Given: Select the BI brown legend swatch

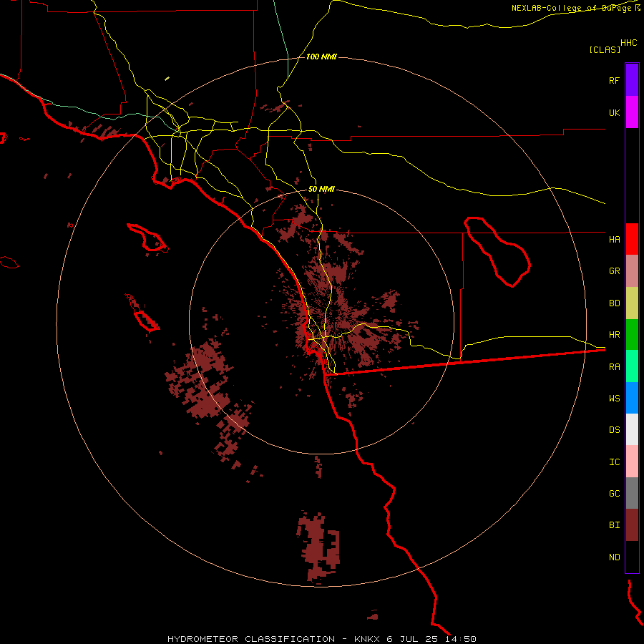Looking at the screenshot, I should [x=632, y=525].
